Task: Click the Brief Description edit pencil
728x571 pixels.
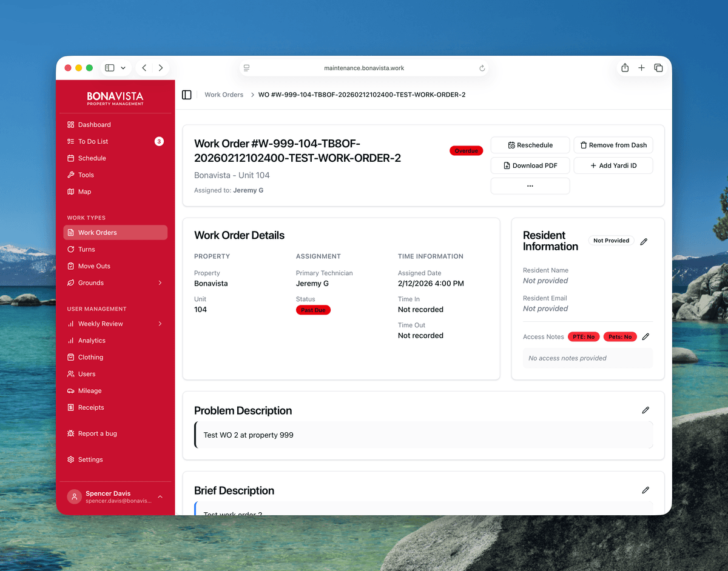Action: (x=645, y=490)
